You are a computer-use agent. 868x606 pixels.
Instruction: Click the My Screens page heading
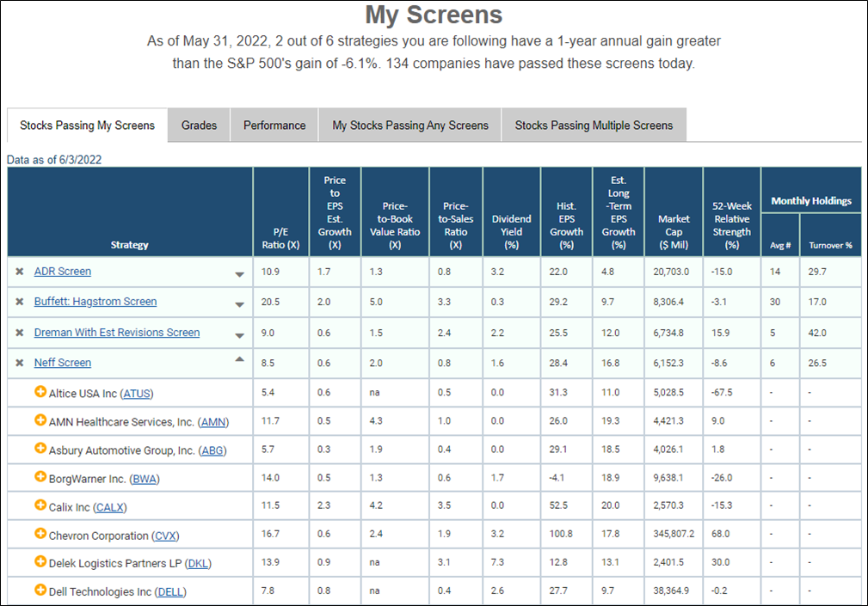click(434, 15)
